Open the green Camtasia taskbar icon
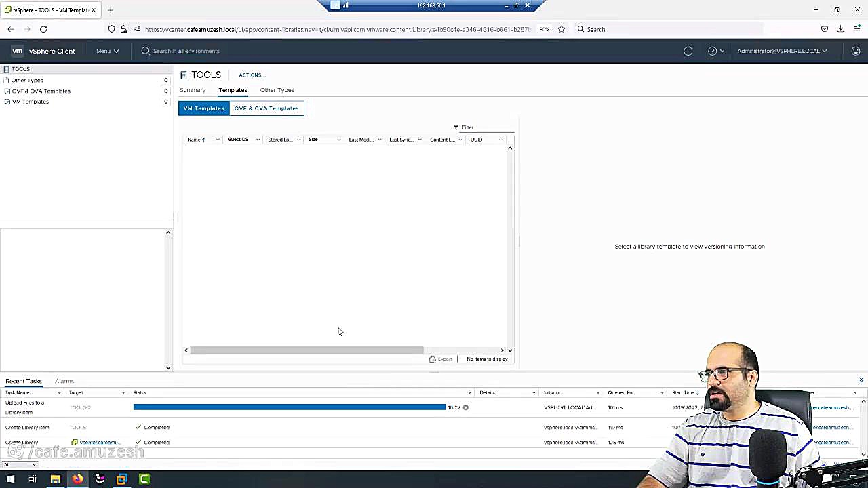Viewport: 868px width, 488px height. click(x=144, y=479)
